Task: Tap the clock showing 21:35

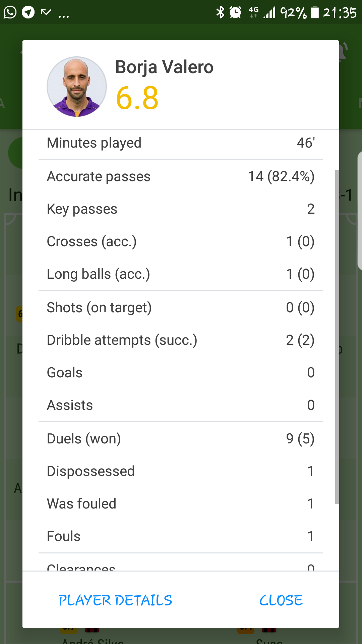Action: pyautogui.click(x=340, y=12)
